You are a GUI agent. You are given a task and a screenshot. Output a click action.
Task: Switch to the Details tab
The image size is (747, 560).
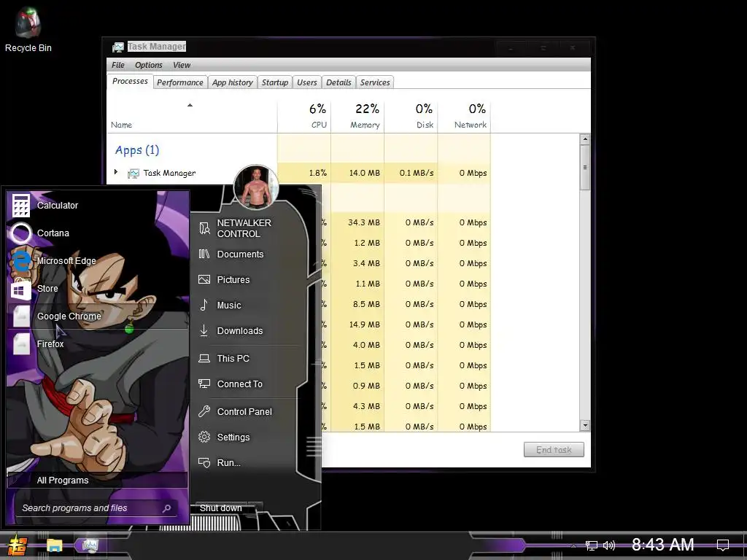coord(338,82)
